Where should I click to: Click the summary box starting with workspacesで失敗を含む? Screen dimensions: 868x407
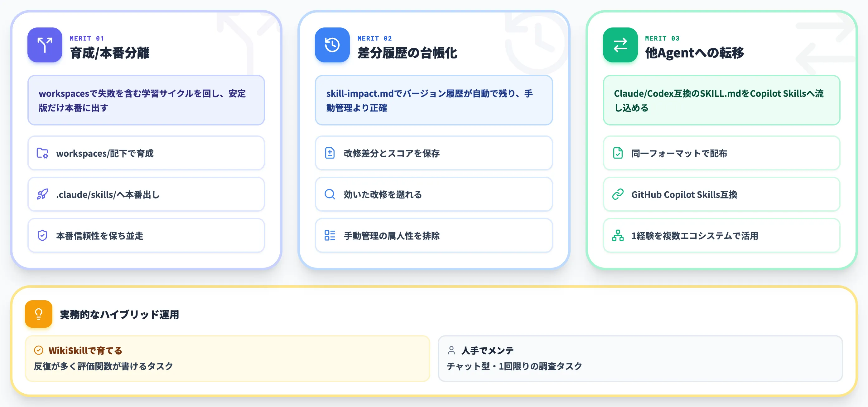[146, 101]
